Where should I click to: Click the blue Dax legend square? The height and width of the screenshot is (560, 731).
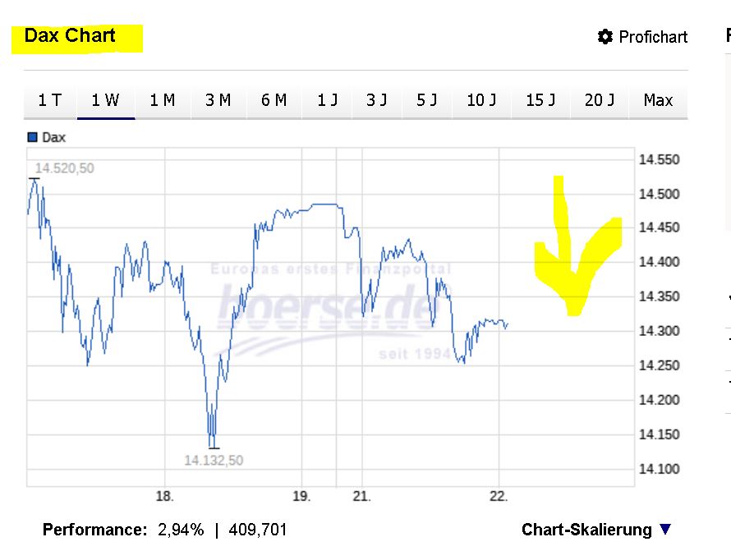(x=33, y=137)
